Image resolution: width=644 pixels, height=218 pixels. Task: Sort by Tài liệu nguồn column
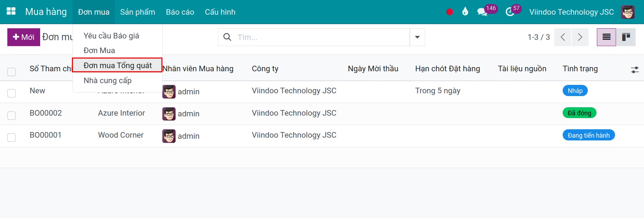(522, 69)
